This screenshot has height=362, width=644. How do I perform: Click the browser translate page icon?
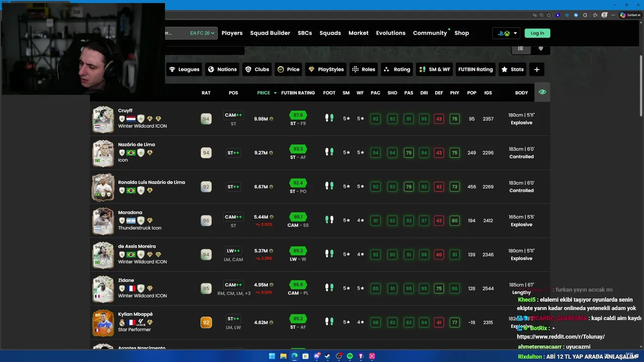pyautogui.click(x=534, y=15)
